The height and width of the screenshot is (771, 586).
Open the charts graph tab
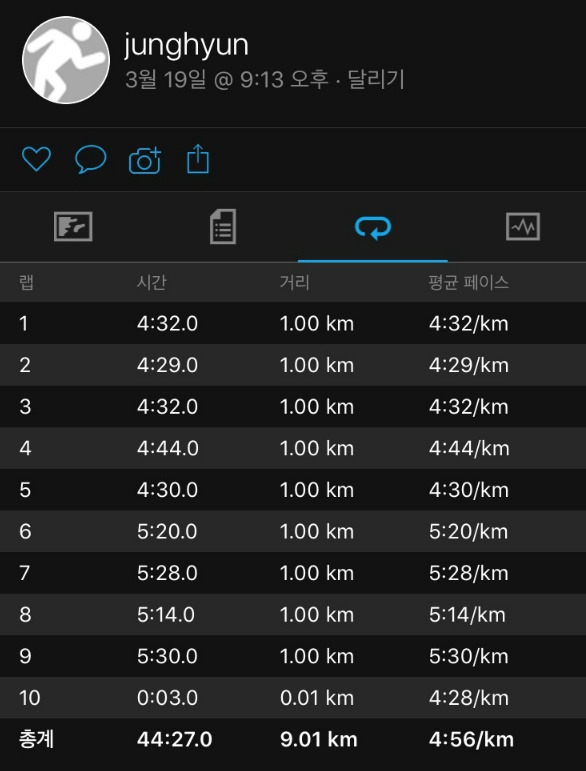523,227
